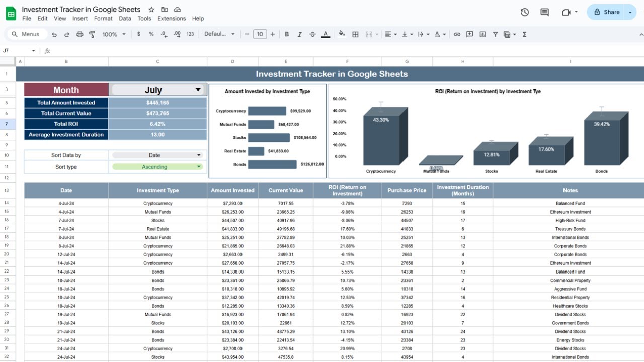Toggle bold formatting
This screenshot has width=644, height=362.
coord(287,34)
